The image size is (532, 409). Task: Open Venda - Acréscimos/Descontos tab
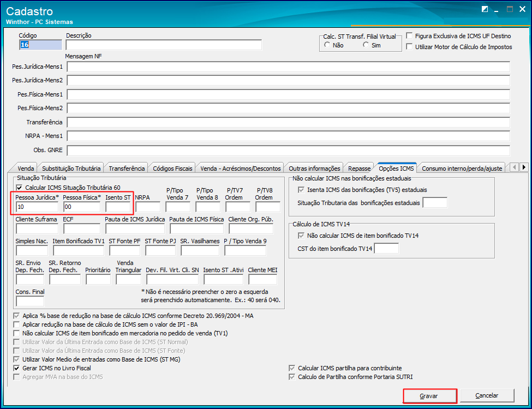click(x=241, y=168)
